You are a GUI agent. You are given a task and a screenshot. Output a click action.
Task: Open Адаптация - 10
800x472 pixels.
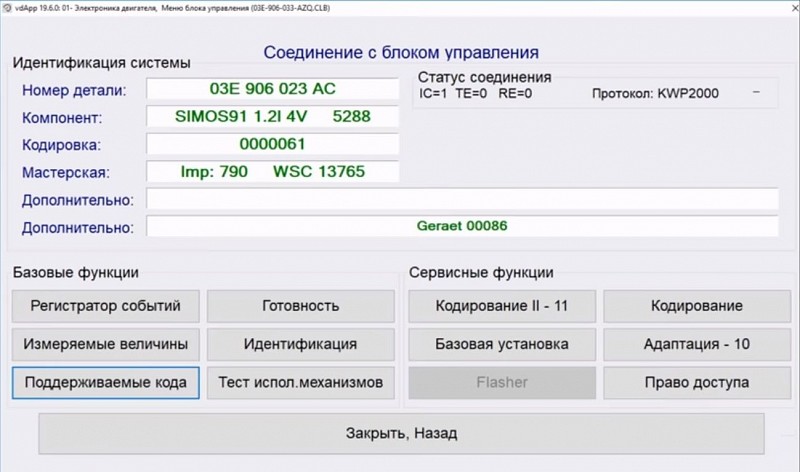[696, 344]
